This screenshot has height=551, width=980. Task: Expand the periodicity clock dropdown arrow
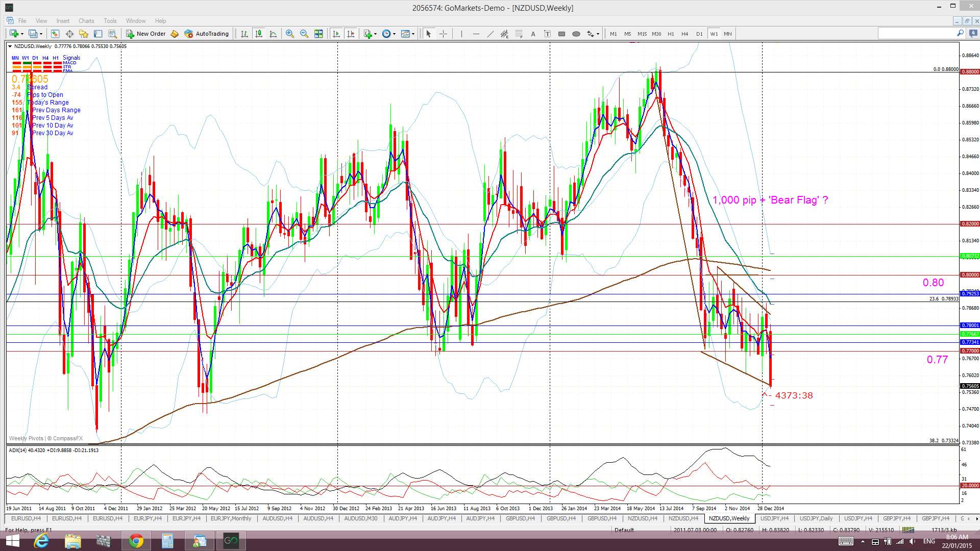394,34
